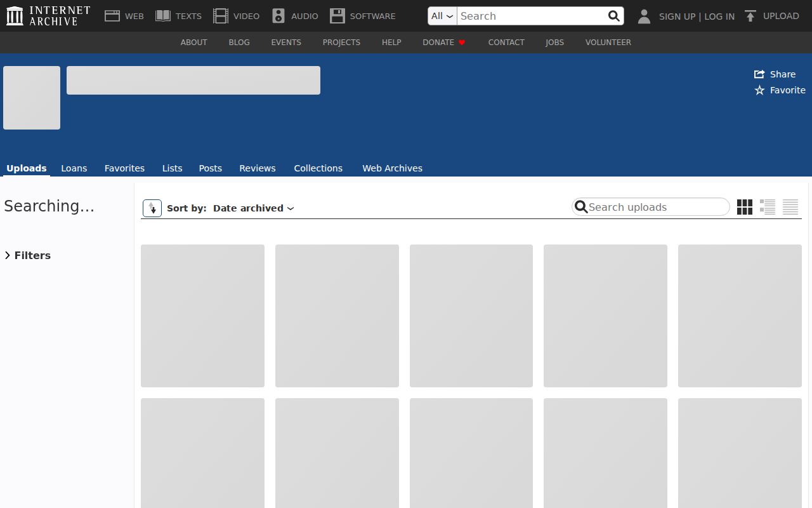Select the Collections tab
812x508 pixels.
[318, 168]
